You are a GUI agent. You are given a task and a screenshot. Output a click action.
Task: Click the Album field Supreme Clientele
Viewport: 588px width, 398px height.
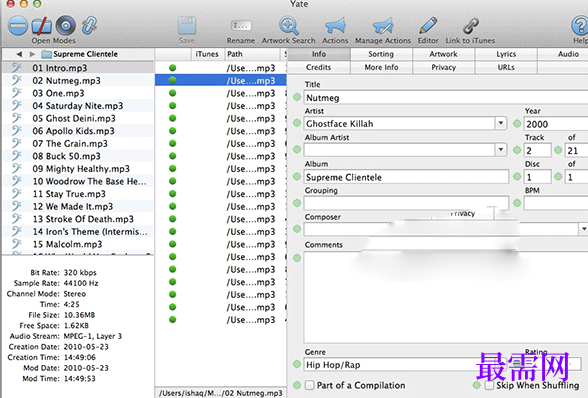coord(406,177)
